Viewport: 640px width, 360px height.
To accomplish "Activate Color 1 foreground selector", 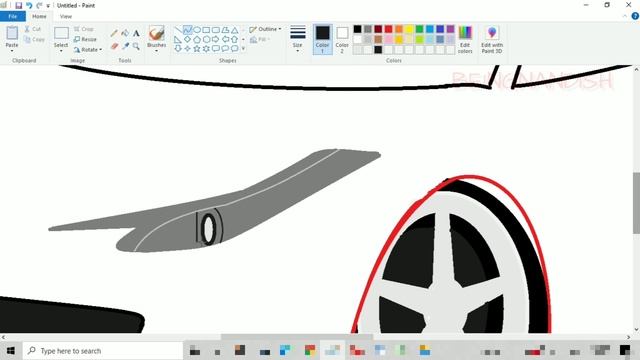I will coord(322,39).
